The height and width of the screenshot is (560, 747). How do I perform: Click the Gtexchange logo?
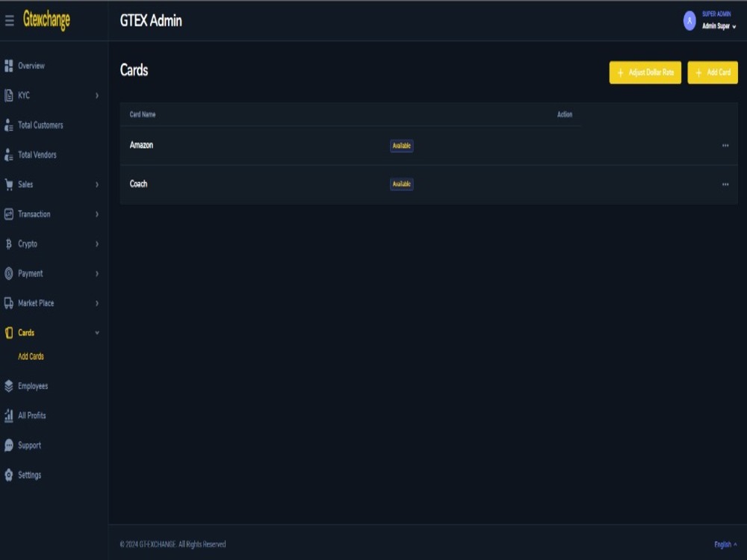(46, 20)
